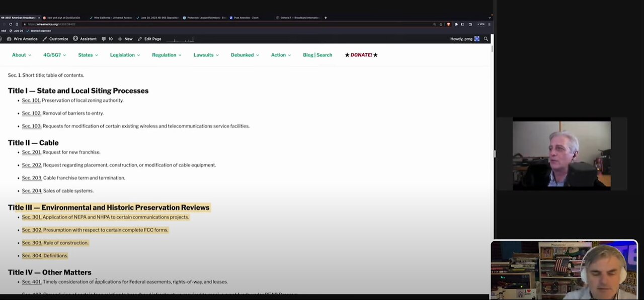
Task: Select the gray-haired speaker video thumbnail
Action: 561,154
